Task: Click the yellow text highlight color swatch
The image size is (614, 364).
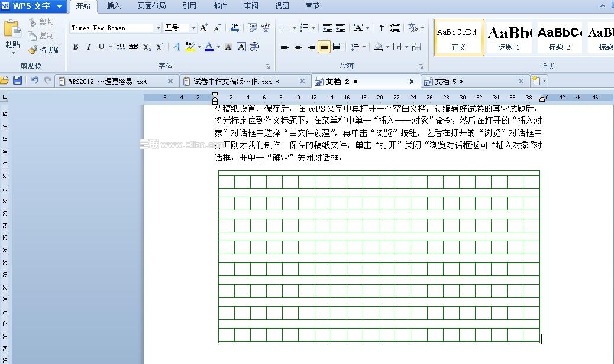Action: pos(190,47)
